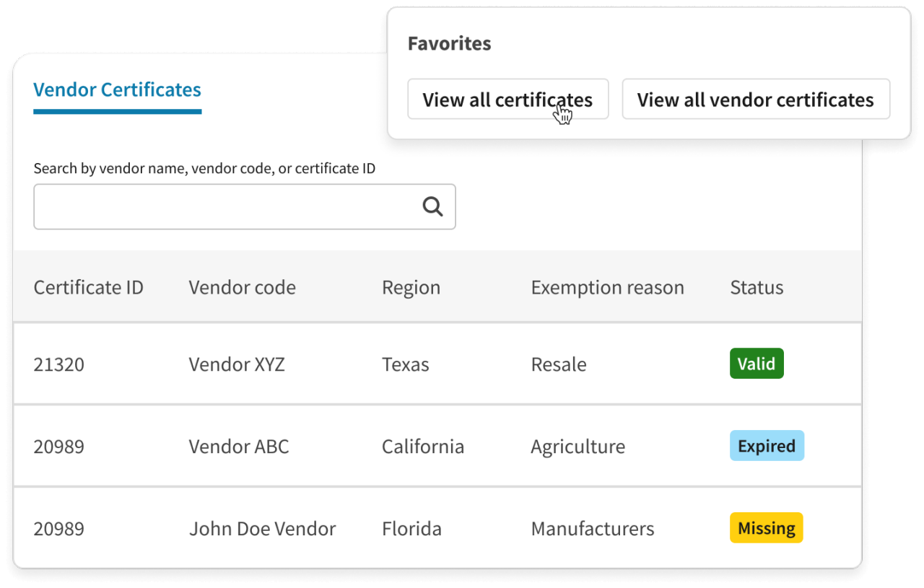The width and height of the screenshot is (924, 588).
Task: Open the Vendor ABC certificate row
Action: (x=238, y=446)
